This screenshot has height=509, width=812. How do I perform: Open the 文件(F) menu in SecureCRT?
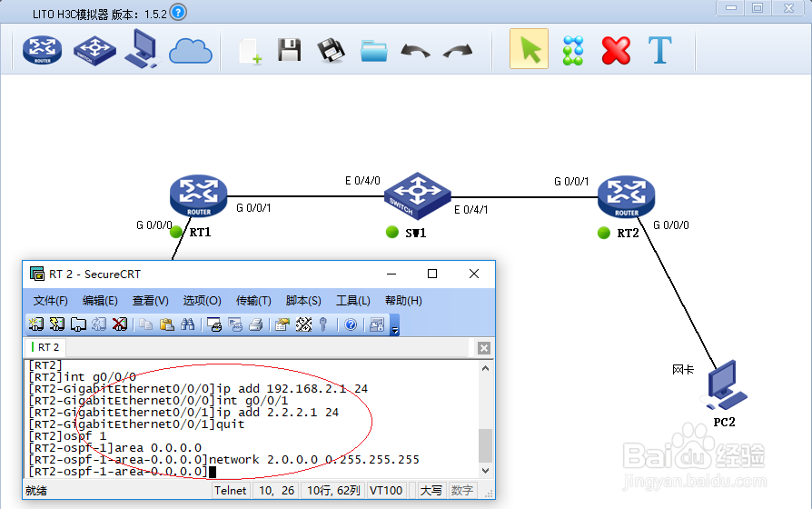click(50, 301)
